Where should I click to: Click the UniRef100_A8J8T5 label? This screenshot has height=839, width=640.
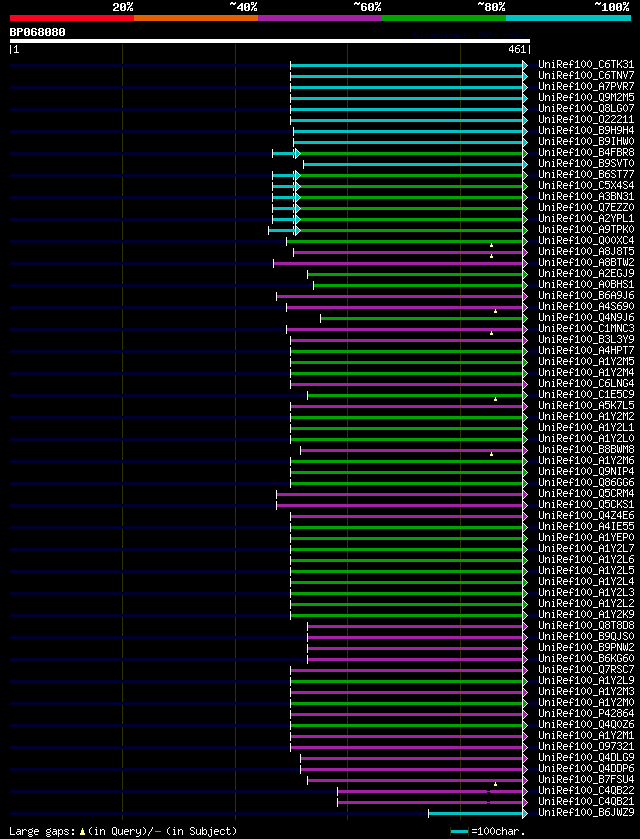(x=586, y=251)
